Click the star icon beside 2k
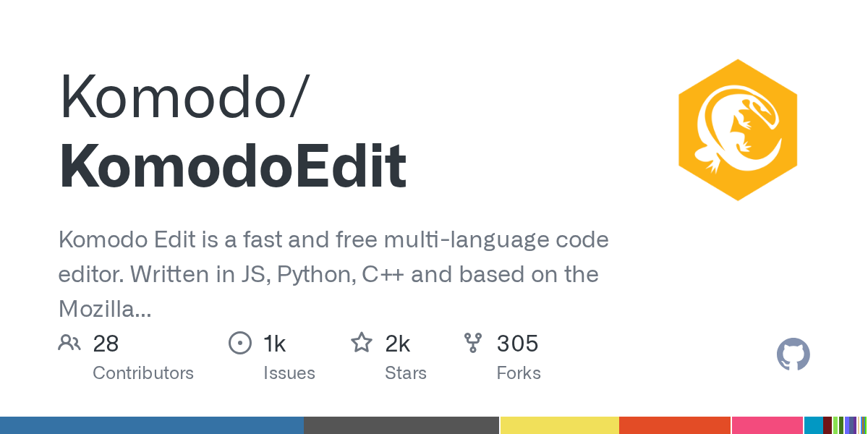Screen dimensions: 868x434 [362, 343]
